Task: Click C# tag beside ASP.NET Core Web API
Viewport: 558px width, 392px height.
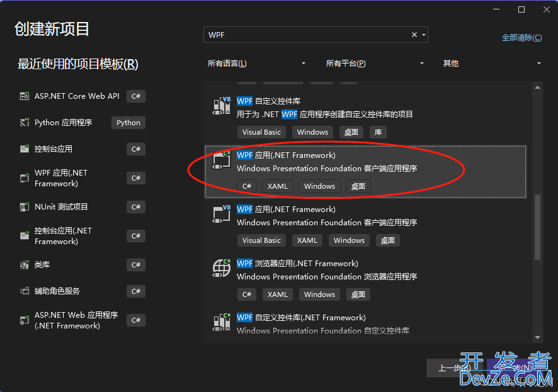Action: coord(136,96)
